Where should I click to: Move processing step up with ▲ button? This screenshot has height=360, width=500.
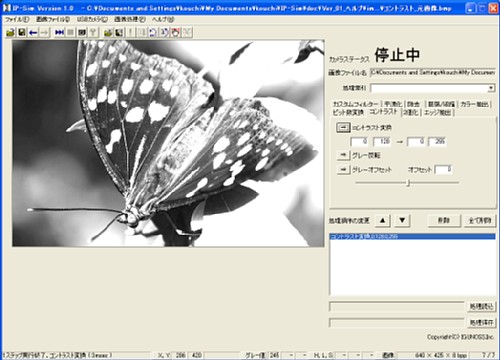coord(383,220)
